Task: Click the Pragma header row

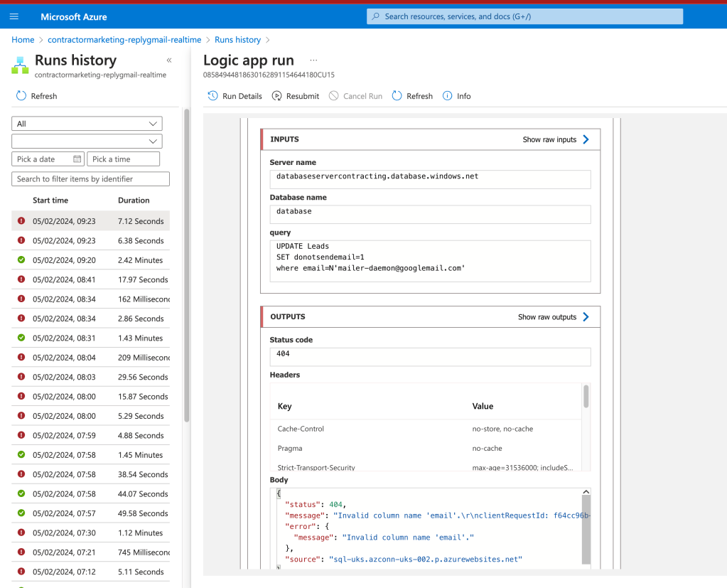Action: [x=426, y=449]
